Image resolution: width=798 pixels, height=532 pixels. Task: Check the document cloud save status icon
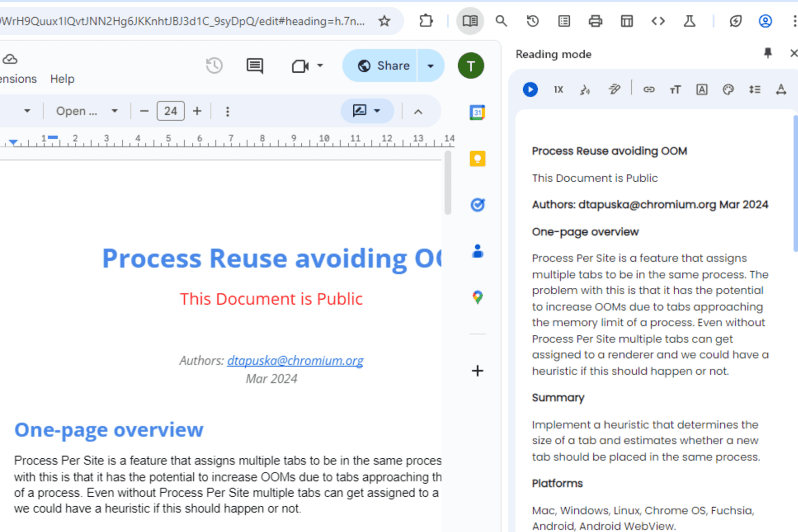point(10,59)
